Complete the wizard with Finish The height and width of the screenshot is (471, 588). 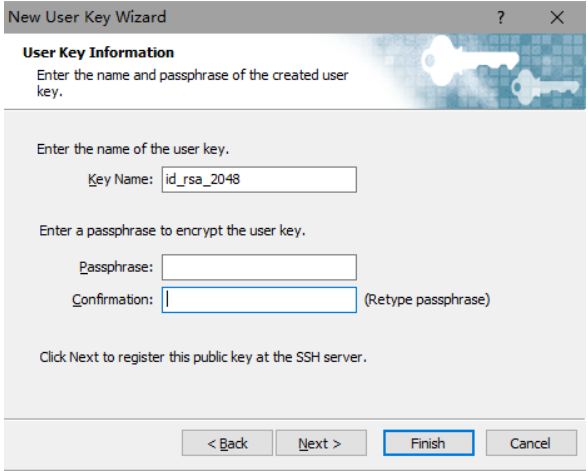click(429, 443)
